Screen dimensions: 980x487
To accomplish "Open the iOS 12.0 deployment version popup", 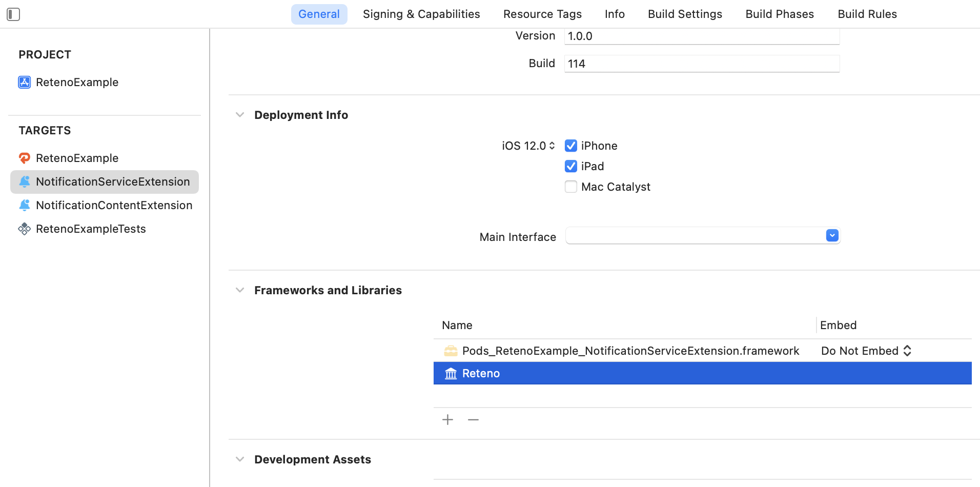I will tap(528, 146).
